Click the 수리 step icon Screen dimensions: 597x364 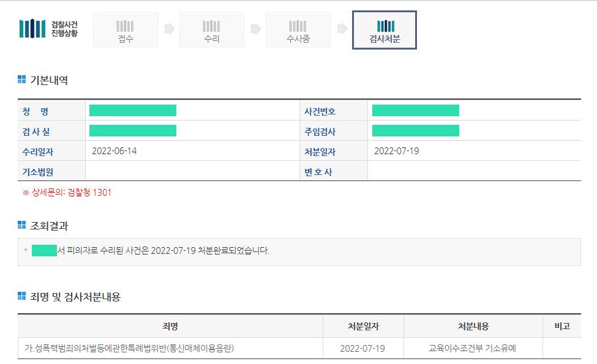click(x=211, y=26)
